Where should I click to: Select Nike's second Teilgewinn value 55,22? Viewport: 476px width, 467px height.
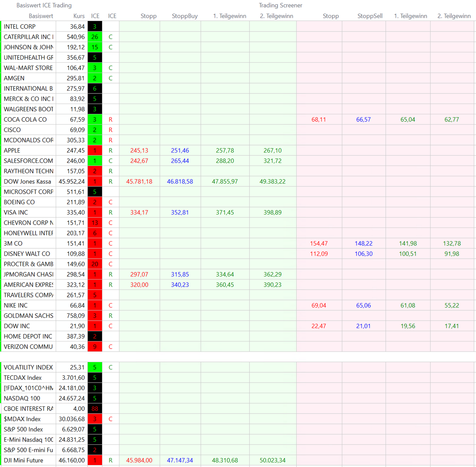pos(451,306)
